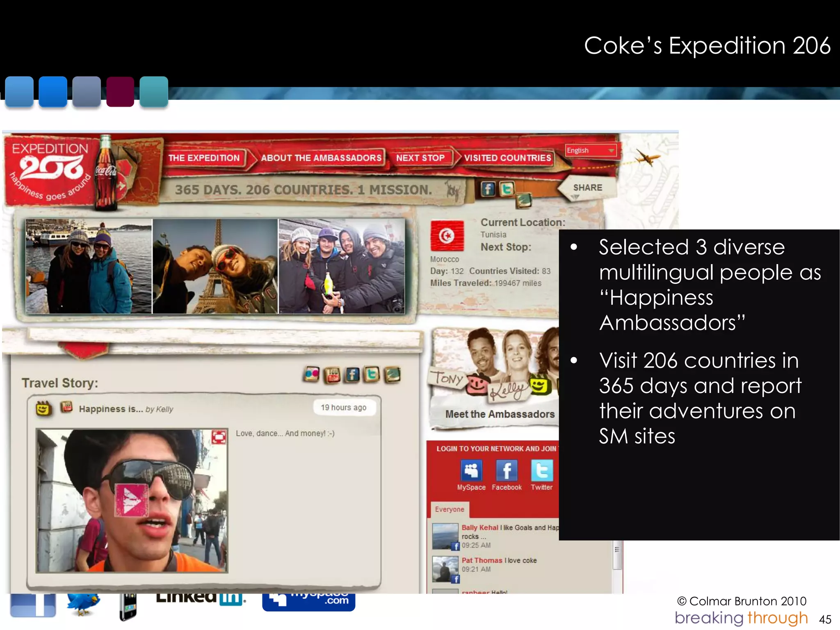Image resolution: width=840 pixels, height=630 pixels.
Task: Click the maroon slide square
Action: [x=120, y=91]
